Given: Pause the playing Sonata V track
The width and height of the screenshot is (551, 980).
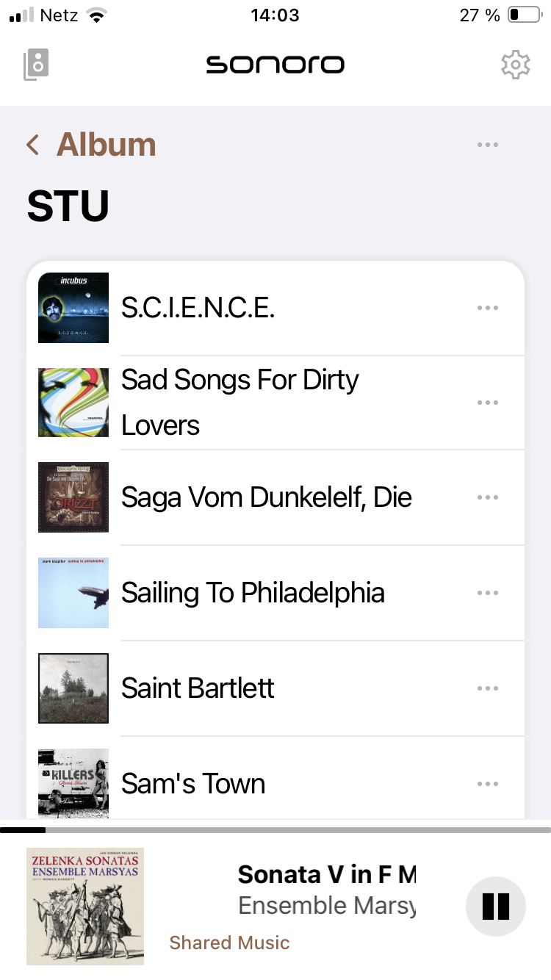Looking at the screenshot, I should pos(496,907).
